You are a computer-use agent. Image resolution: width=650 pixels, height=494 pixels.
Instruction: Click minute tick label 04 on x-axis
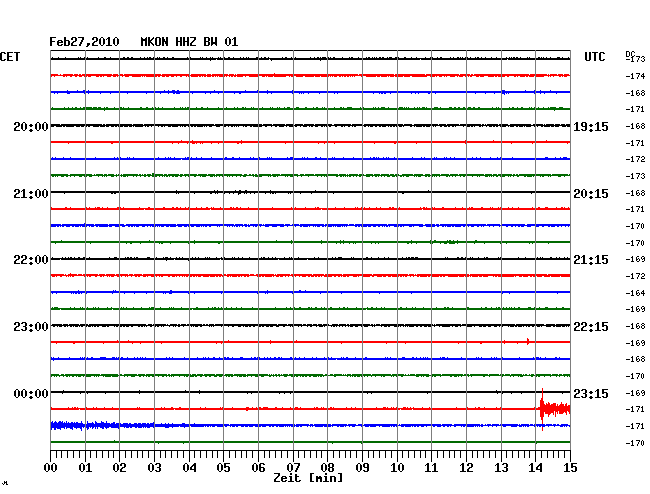[x=189, y=468]
